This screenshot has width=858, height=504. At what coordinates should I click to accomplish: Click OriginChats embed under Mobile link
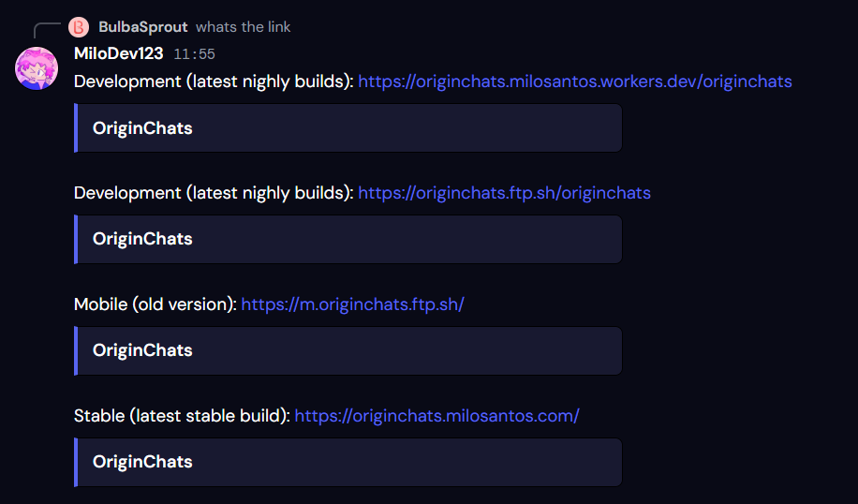coord(348,350)
